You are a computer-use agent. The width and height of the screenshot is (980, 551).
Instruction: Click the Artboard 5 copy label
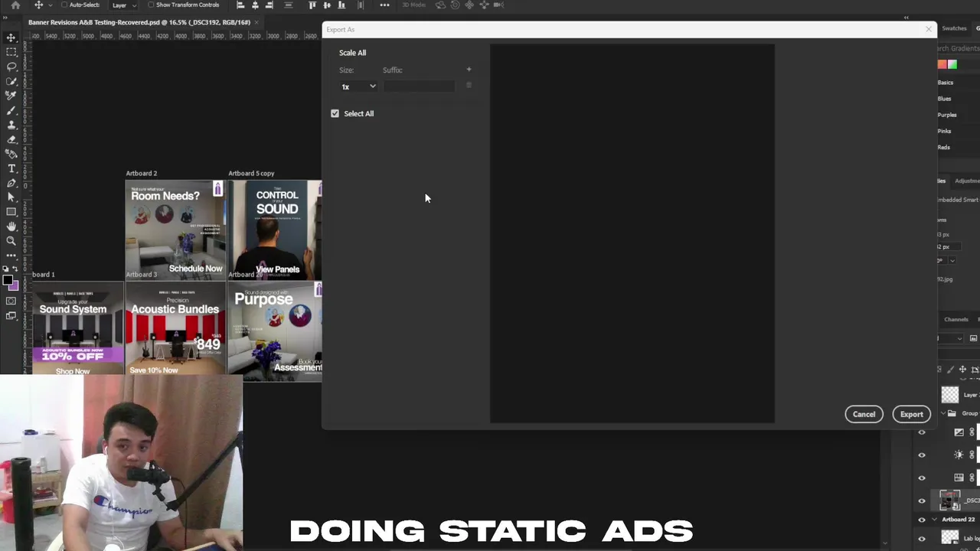(251, 173)
